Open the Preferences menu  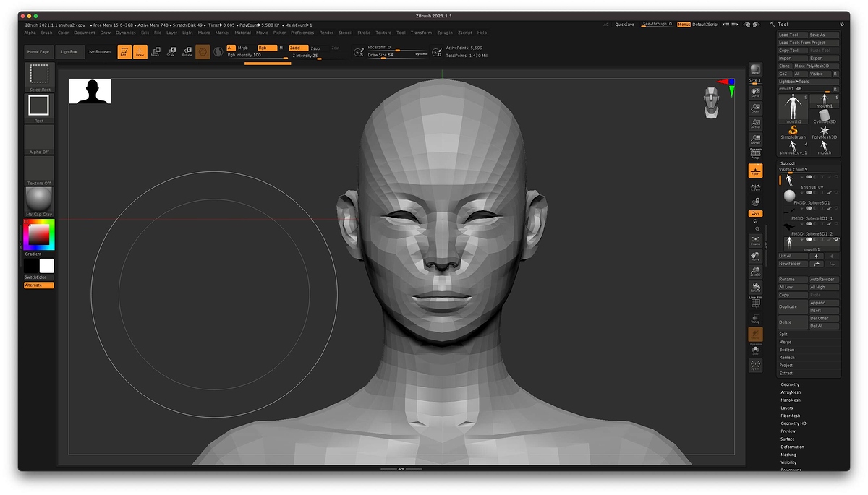302,33
